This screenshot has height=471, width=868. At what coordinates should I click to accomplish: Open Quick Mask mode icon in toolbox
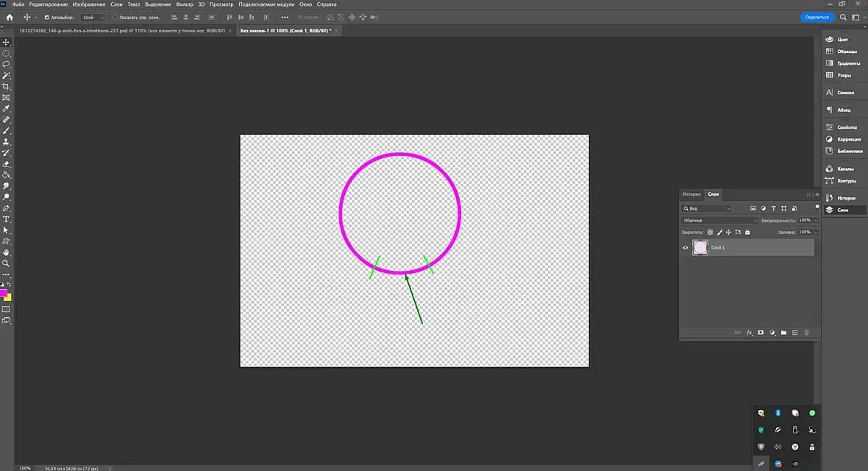[6, 309]
